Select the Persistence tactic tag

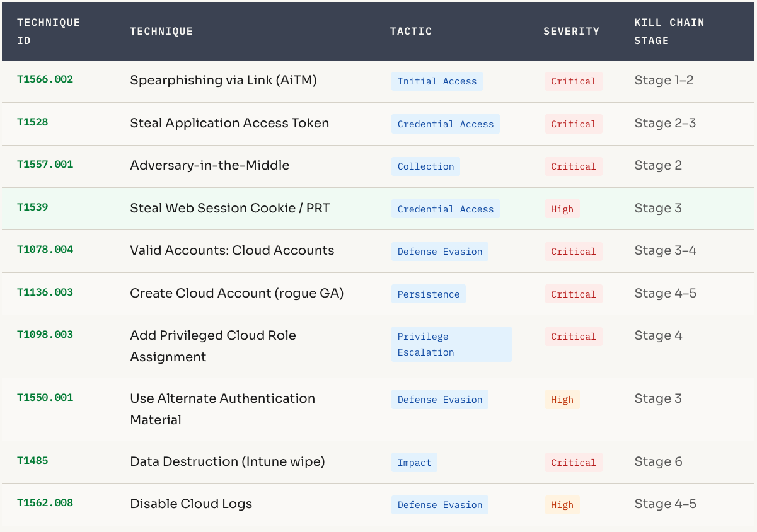coord(428,294)
